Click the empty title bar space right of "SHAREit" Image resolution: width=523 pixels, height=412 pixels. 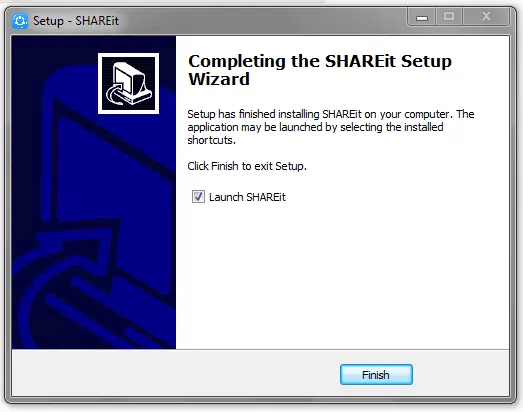coord(260,20)
